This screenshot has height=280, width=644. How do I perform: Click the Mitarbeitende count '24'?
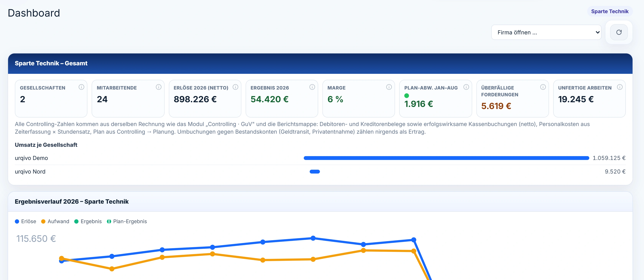[x=102, y=99]
